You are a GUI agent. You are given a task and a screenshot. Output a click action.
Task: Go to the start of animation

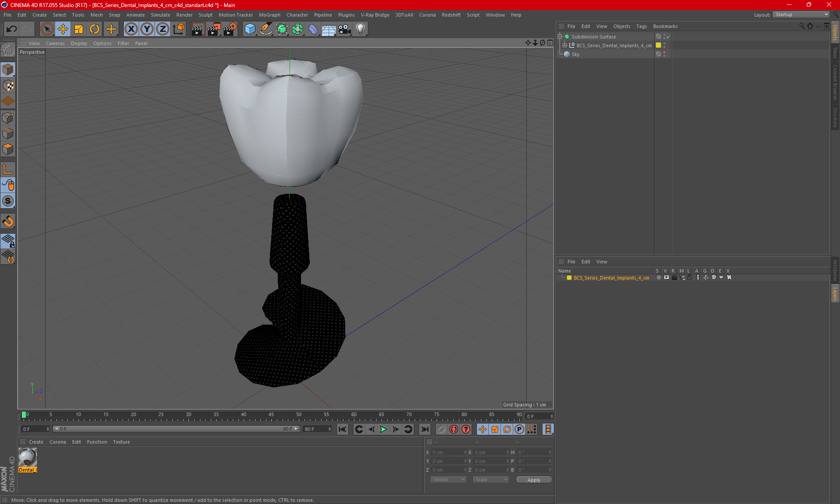[343, 429]
